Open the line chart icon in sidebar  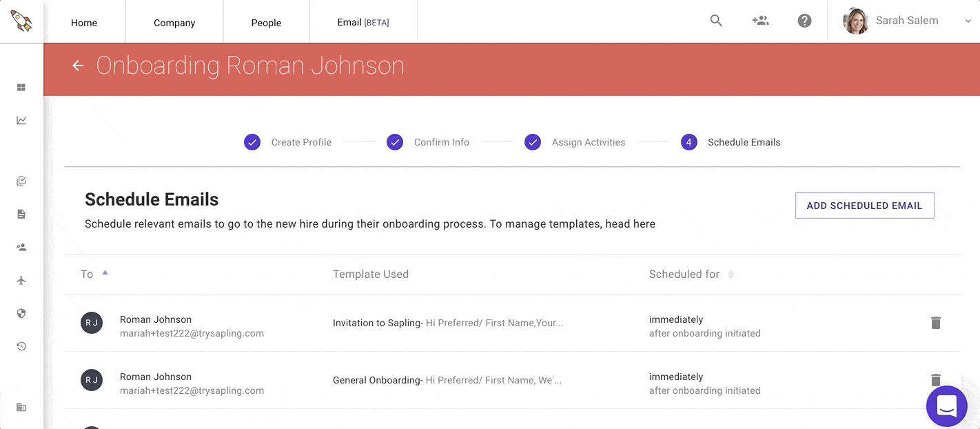21,120
